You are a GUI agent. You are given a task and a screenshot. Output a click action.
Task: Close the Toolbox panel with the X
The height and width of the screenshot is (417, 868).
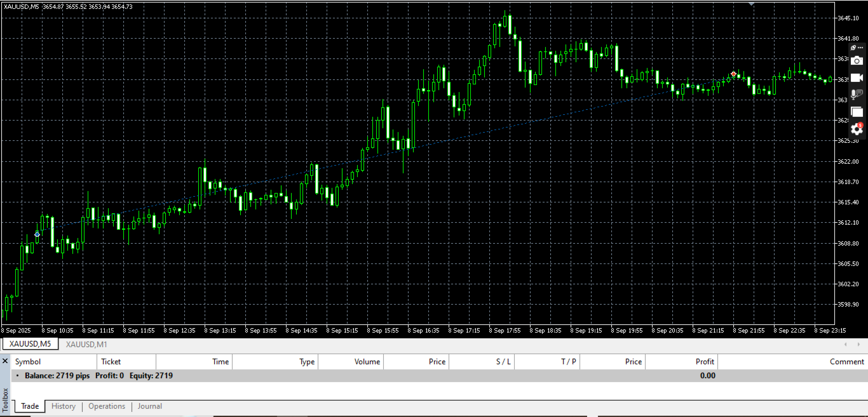click(x=5, y=361)
